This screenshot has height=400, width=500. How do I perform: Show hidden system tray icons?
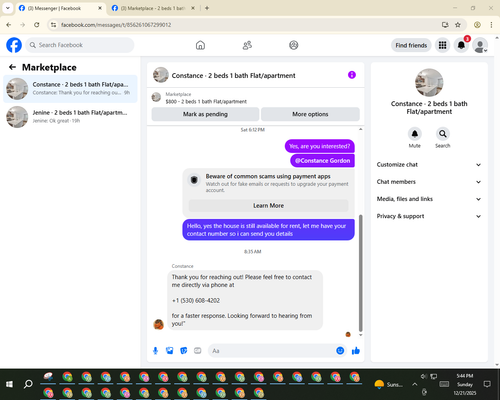pyautogui.click(x=415, y=384)
